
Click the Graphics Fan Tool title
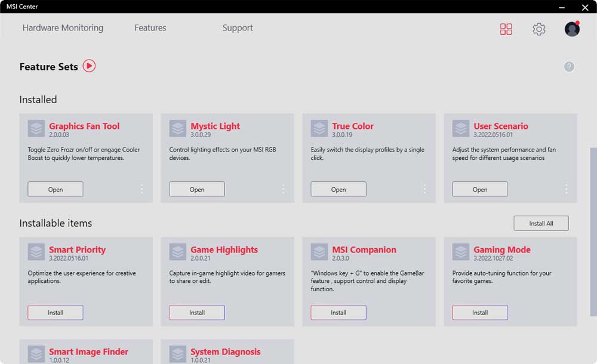coord(84,126)
